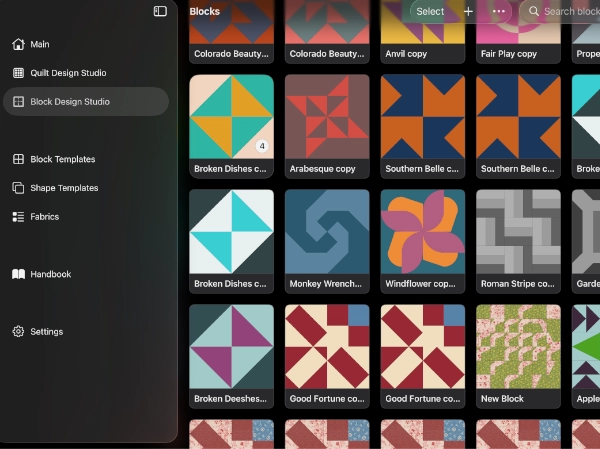This screenshot has width=600, height=449.
Task: Click the Fabrics list icon
Action: pos(18,217)
